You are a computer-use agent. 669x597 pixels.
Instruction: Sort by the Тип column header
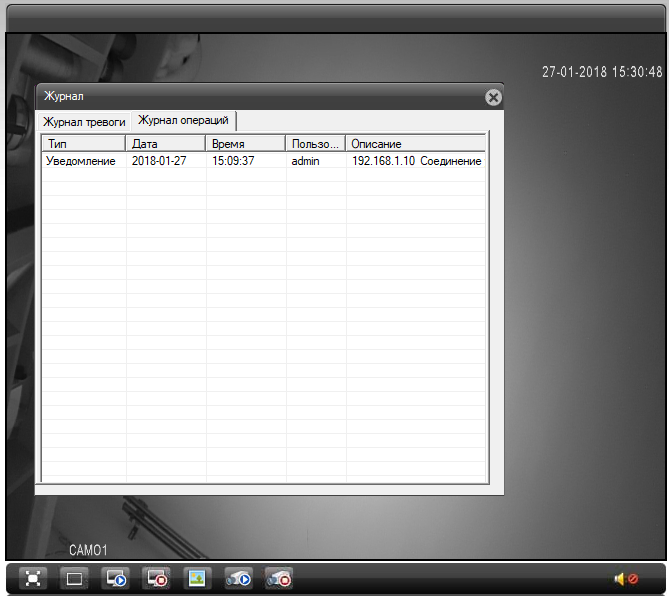click(x=84, y=144)
